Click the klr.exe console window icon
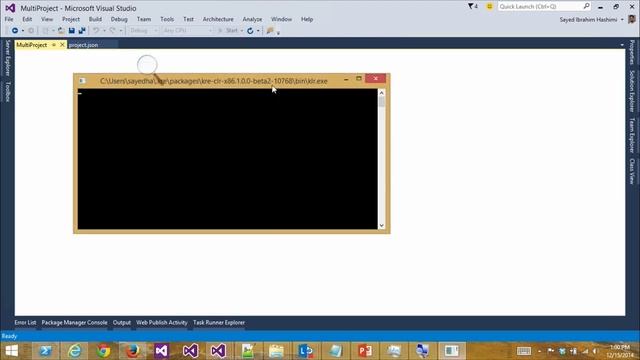Screen dimensions: 640x360 point(82,81)
